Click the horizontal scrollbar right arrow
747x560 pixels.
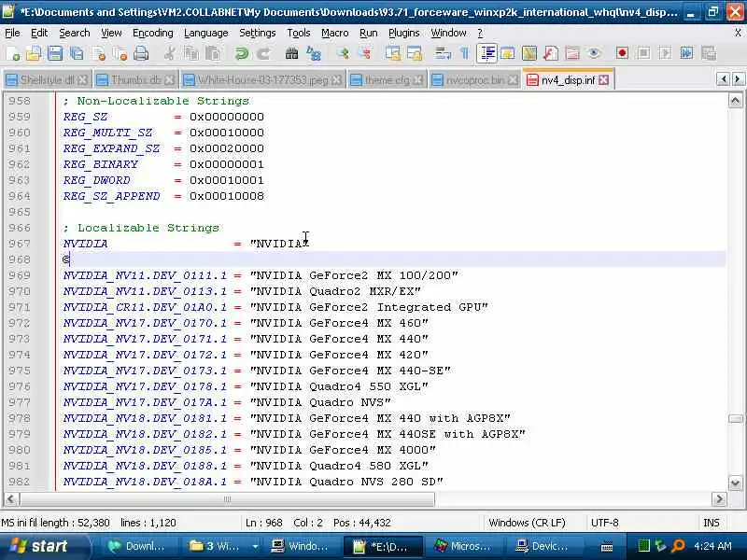tap(719, 499)
